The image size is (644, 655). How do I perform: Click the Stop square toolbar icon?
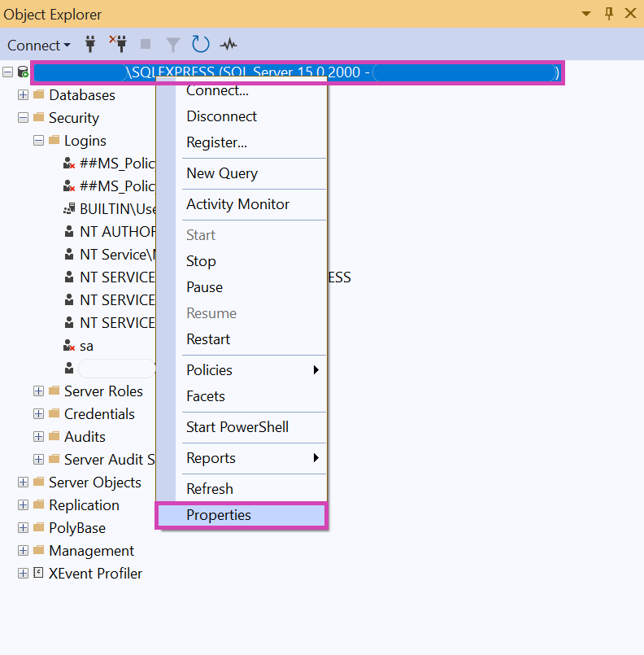tap(146, 44)
